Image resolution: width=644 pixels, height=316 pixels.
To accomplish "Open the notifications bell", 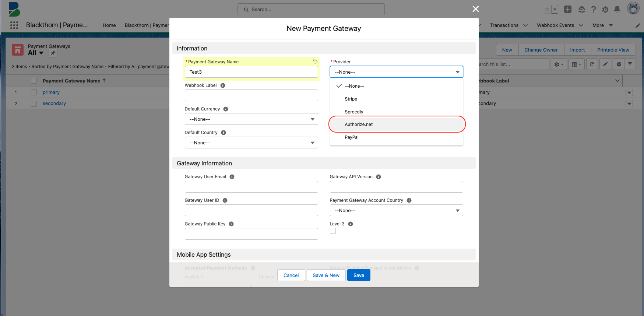I will (617, 9).
